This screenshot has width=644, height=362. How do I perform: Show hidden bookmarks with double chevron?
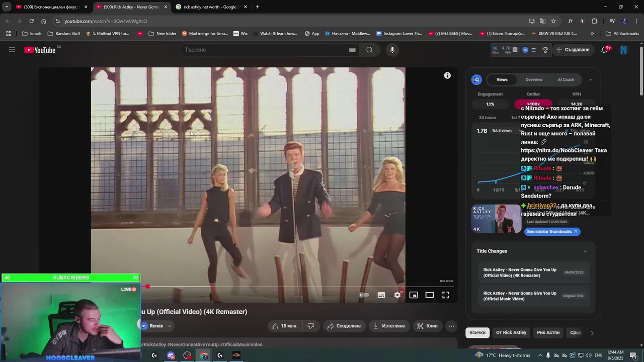click(592, 34)
